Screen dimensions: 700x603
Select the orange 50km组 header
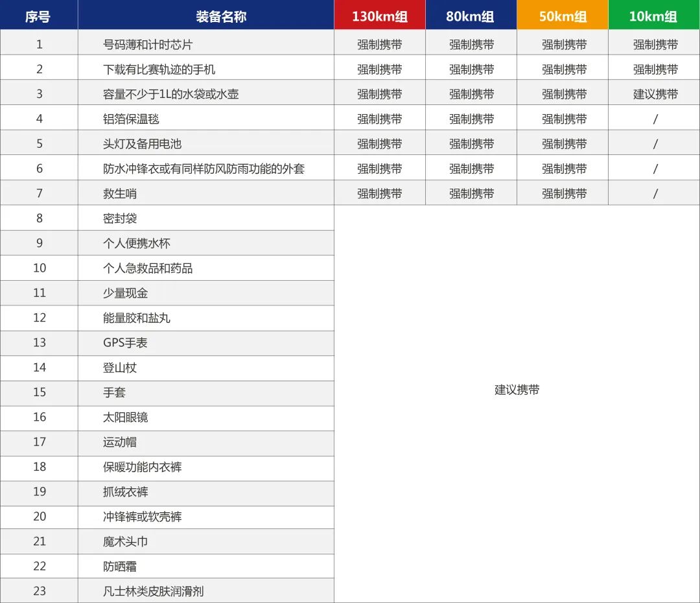[x=563, y=16]
